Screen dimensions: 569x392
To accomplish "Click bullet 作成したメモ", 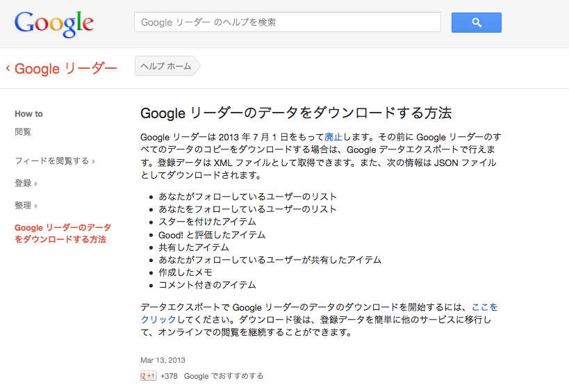I will pos(185,272).
